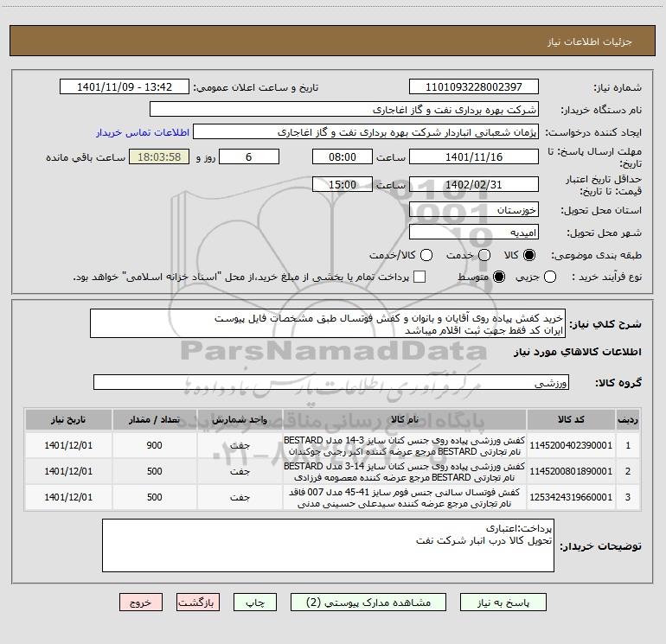The width and height of the screenshot is (666, 644).
Task: Click the remaining days field showing 6
Action: 249,156
